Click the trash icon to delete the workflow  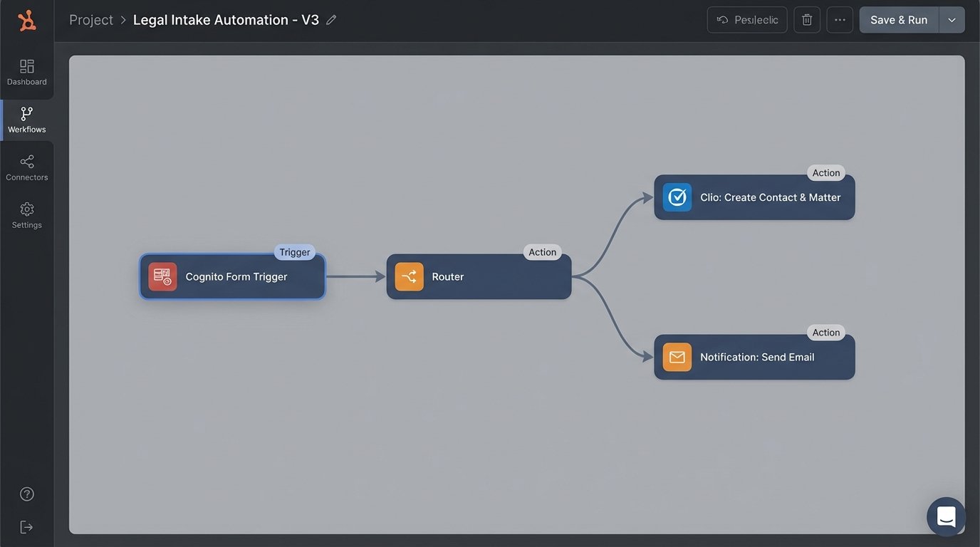point(806,19)
